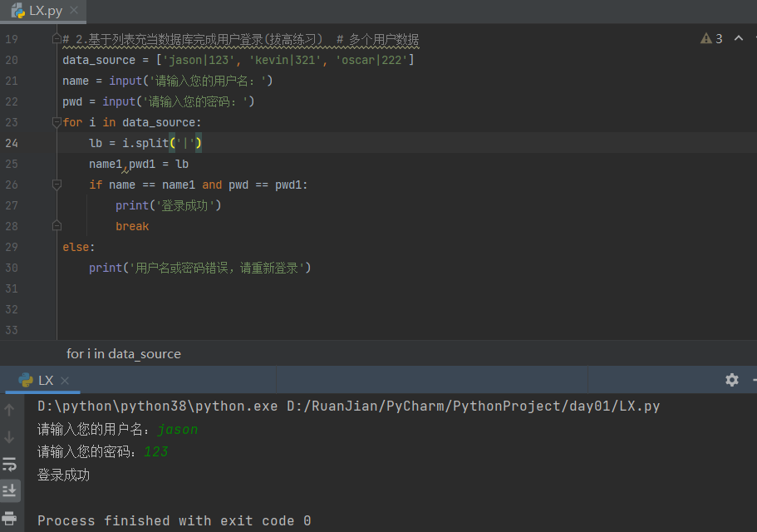
Task: Click the print statement on line 30
Action: [200, 268]
